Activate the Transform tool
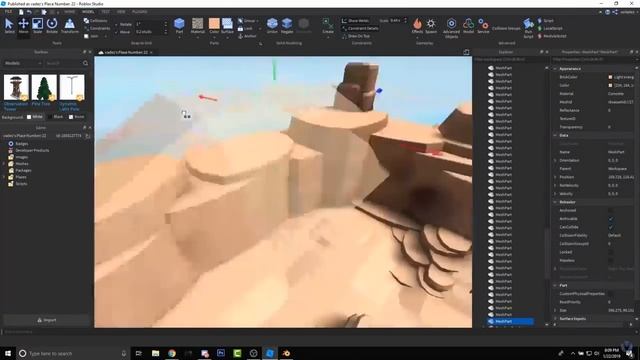The height and width of the screenshot is (360, 640). pyautogui.click(x=70, y=25)
